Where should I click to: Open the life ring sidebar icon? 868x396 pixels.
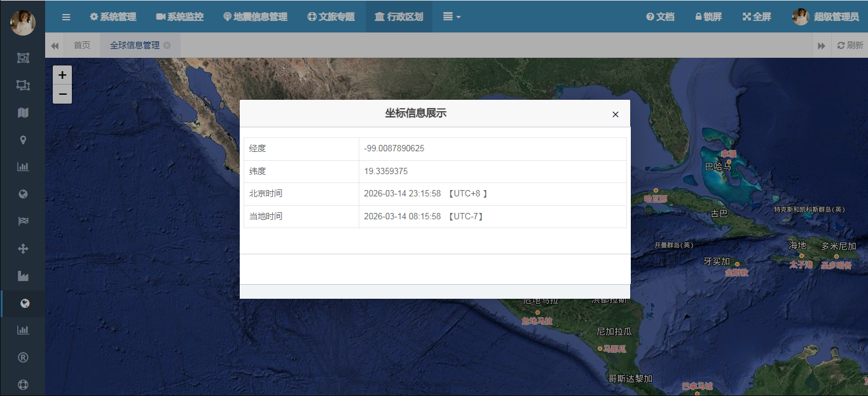[x=24, y=385]
